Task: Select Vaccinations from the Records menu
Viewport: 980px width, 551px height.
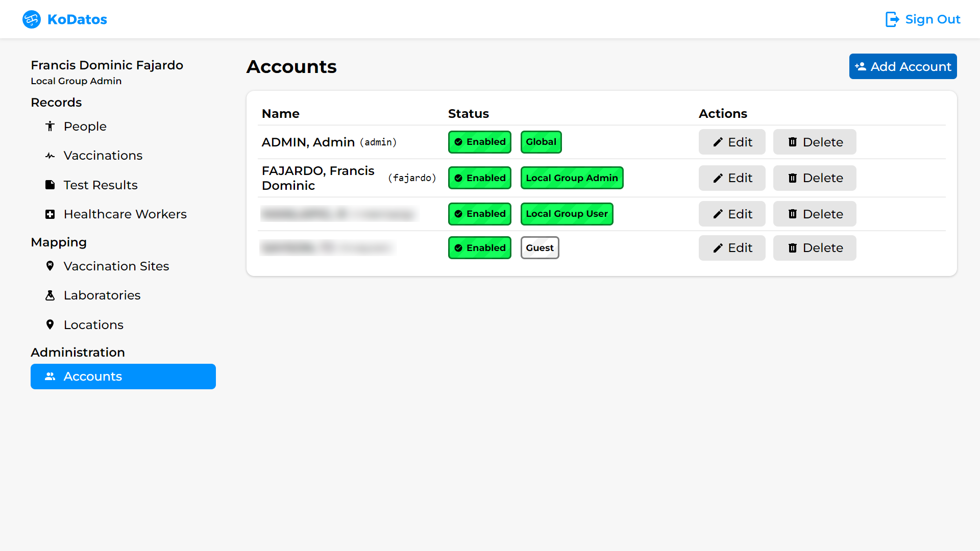Action: pos(103,155)
